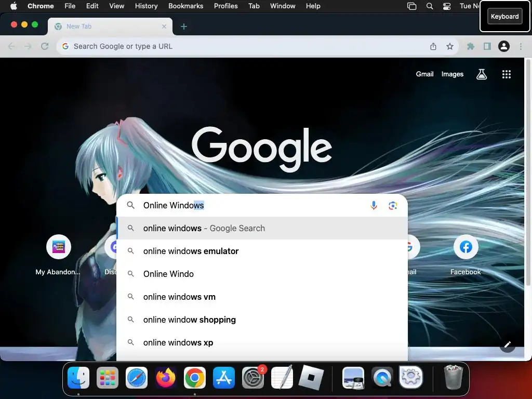Select 'online windows xp' suggestion

pyautogui.click(x=262, y=343)
